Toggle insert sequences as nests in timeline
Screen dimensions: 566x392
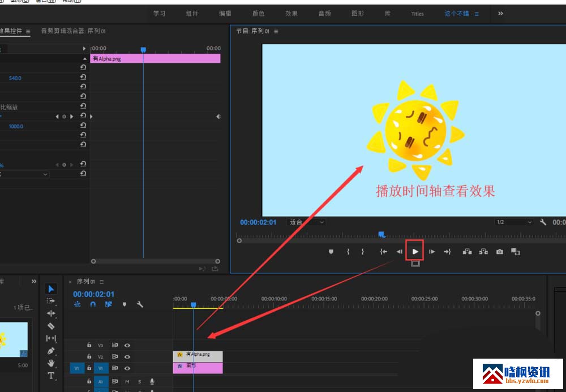coord(77,304)
